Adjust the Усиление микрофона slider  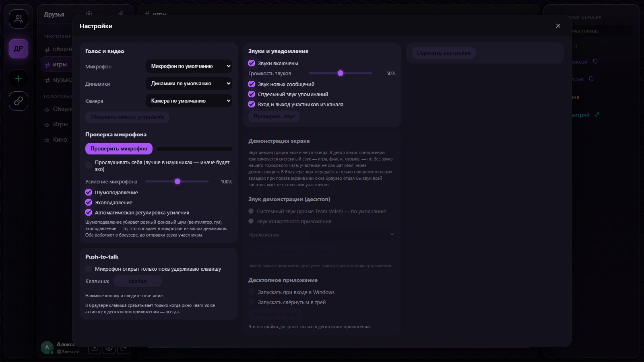(177, 181)
